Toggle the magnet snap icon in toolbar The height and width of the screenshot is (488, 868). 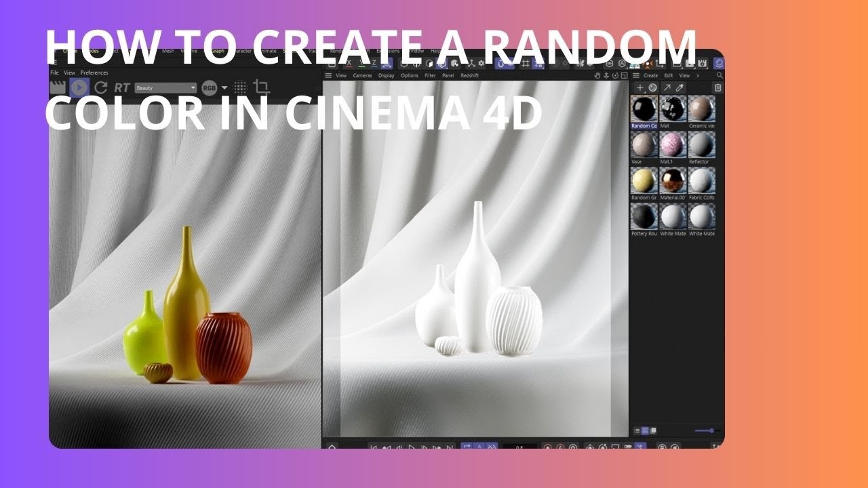point(502,63)
